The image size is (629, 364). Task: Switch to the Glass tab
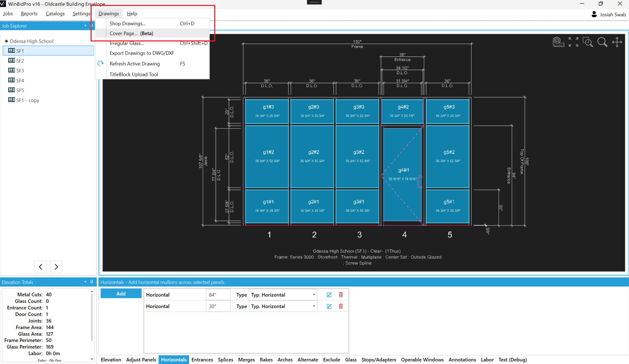(x=351, y=359)
